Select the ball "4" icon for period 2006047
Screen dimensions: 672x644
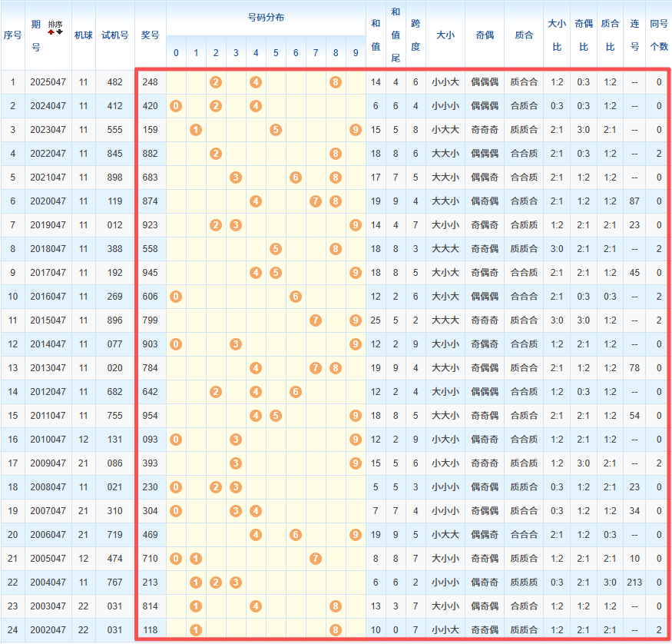[255, 535]
